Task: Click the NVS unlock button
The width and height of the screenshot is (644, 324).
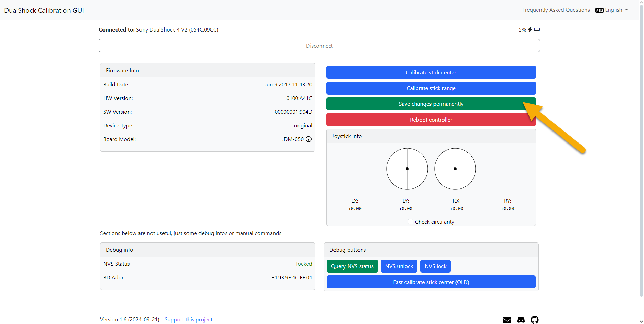Action: pos(399,266)
